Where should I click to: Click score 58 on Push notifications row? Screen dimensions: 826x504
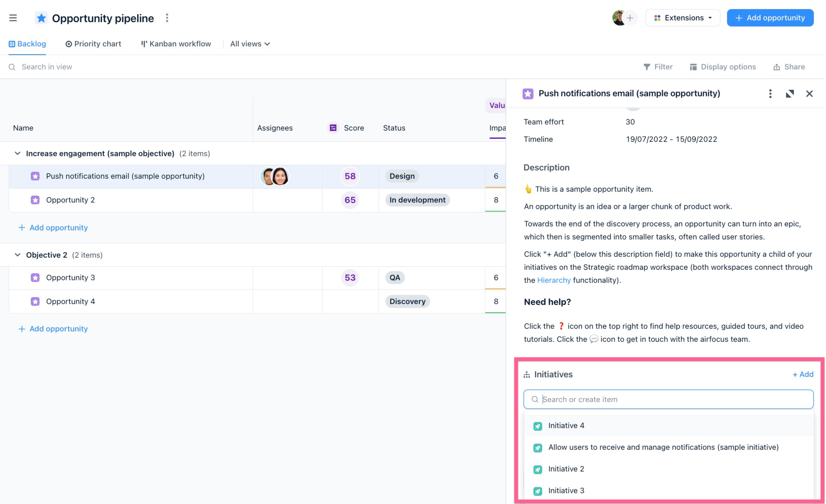pos(350,176)
